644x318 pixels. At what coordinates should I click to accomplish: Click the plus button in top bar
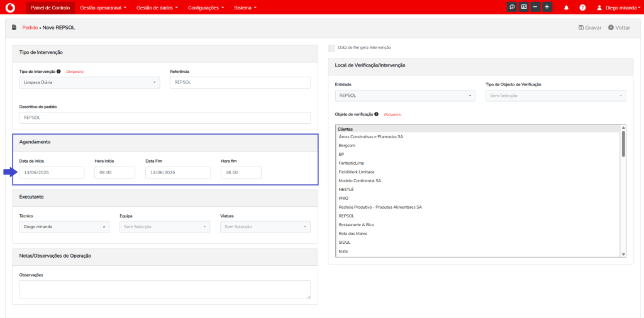[547, 8]
